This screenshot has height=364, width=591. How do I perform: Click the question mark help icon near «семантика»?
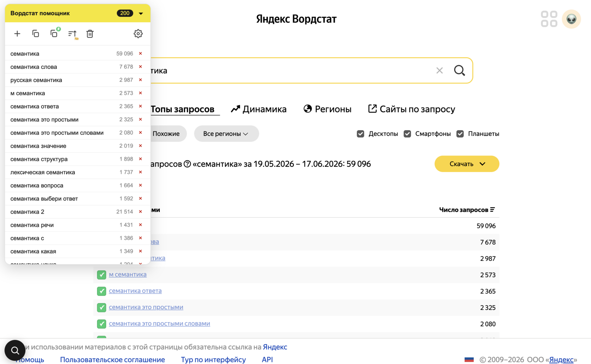[187, 164]
